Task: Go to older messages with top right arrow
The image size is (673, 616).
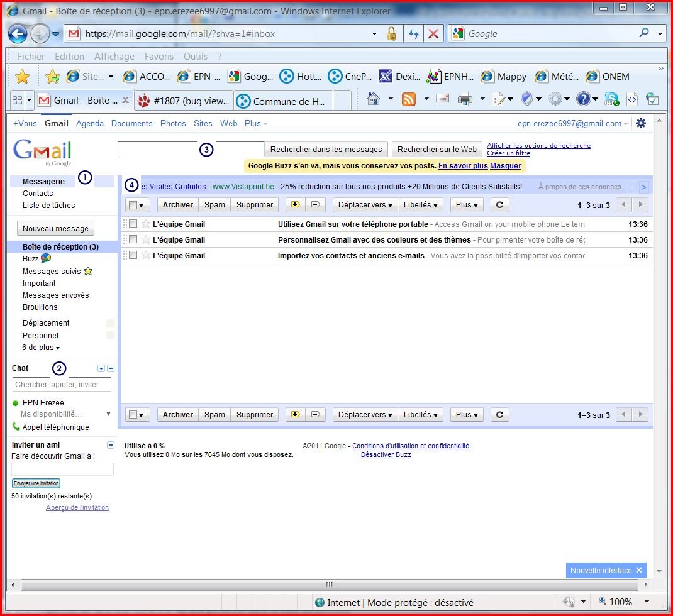Action: click(x=640, y=205)
